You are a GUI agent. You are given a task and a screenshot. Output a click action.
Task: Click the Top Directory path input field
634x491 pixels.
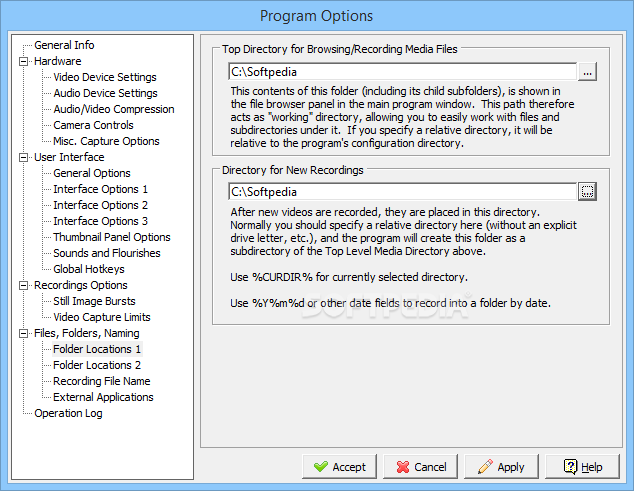(403, 72)
